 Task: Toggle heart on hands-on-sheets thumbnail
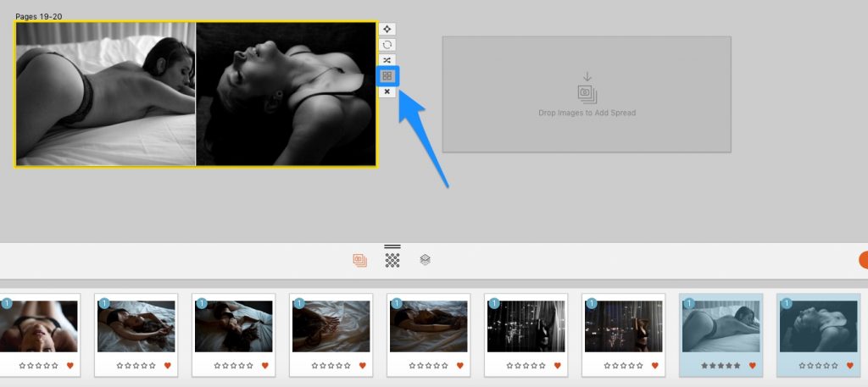tap(363, 366)
